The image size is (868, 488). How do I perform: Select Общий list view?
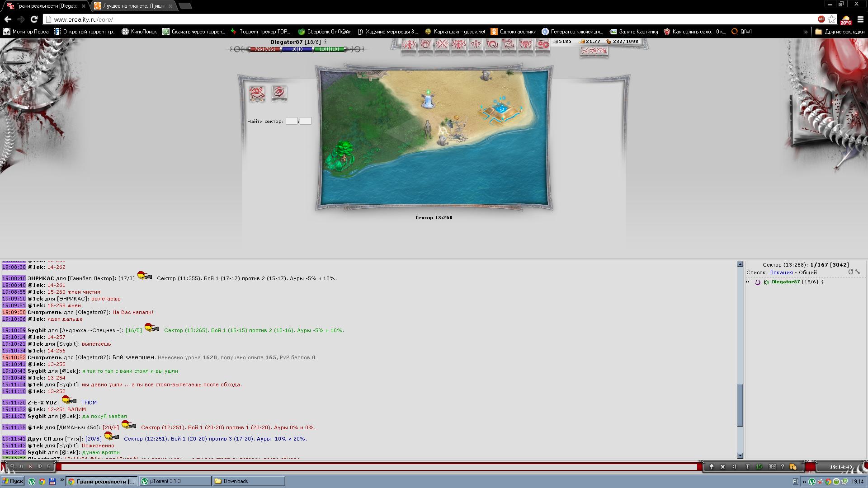tap(807, 272)
